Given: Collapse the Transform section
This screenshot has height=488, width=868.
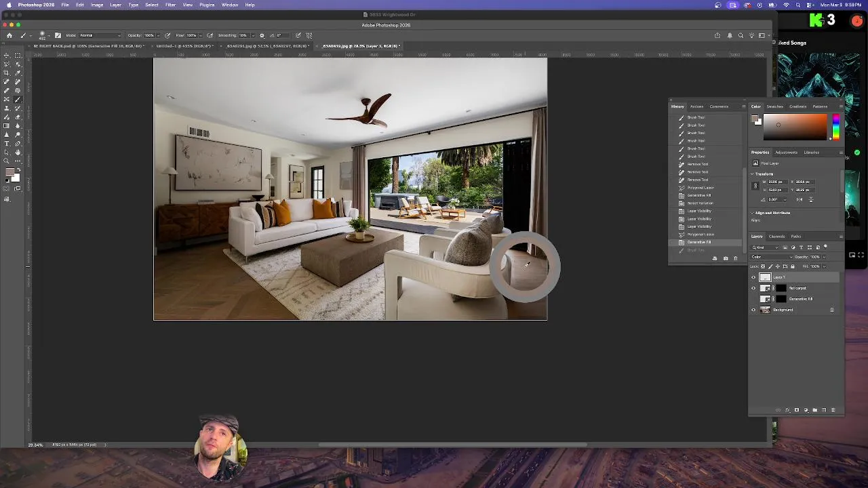Looking at the screenshot, I should [752, 174].
